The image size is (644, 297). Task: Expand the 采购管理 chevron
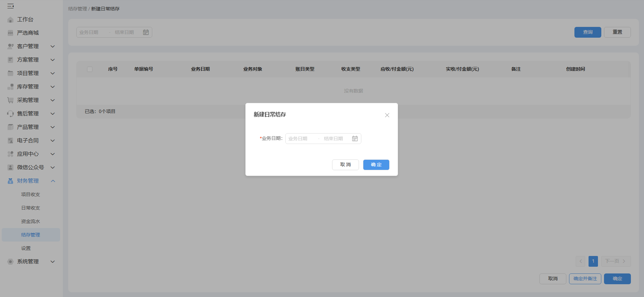coord(53,100)
